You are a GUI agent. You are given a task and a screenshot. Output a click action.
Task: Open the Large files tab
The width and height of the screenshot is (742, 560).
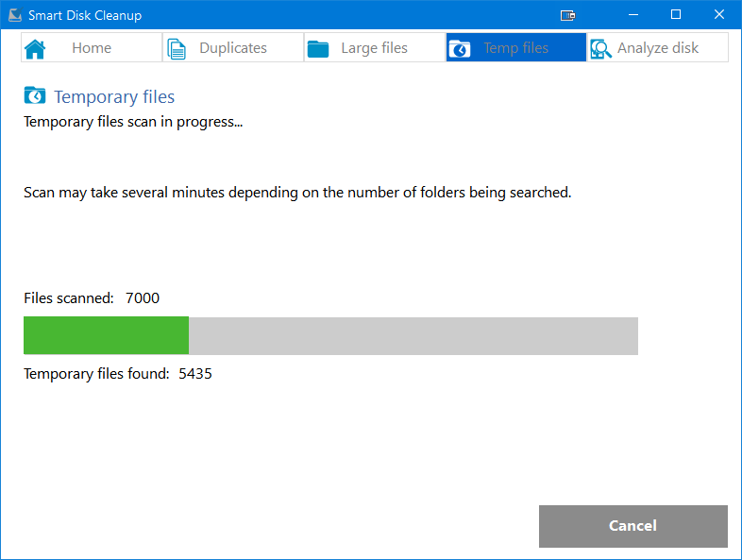375,47
